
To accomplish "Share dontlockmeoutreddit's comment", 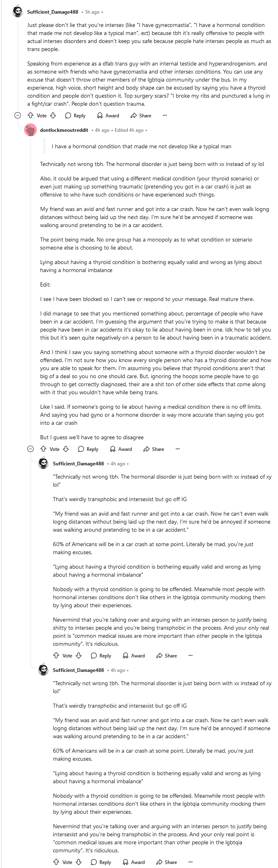I will tap(154, 449).
